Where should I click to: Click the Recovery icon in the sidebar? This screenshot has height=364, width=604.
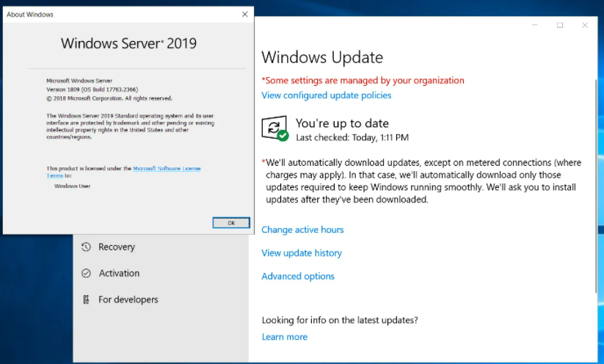click(86, 247)
